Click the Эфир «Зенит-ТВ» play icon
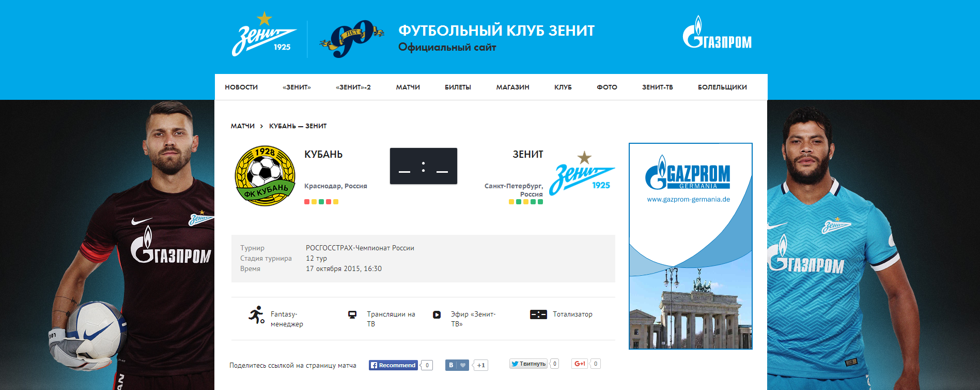The width and height of the screenshot is (980, 390). tap(437, 314)
